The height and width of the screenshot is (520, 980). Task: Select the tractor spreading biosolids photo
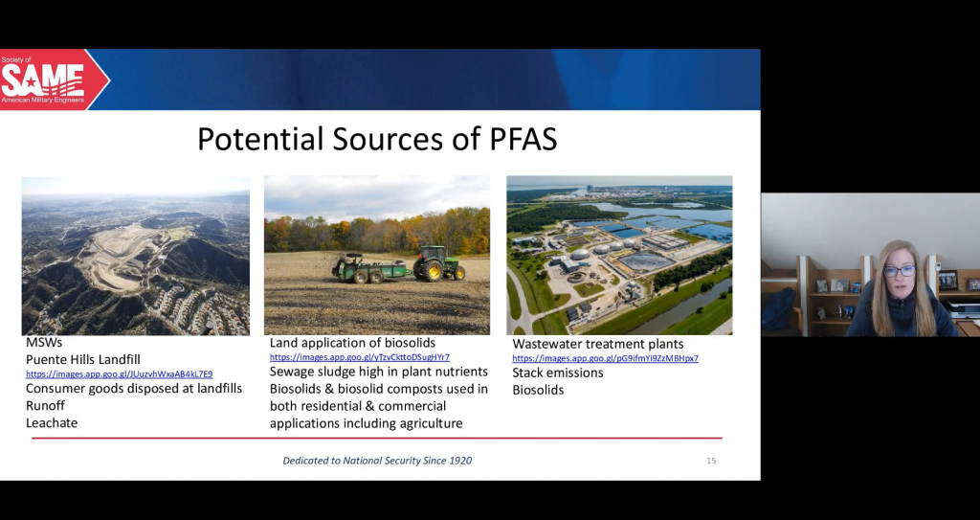tap(377, 255)
